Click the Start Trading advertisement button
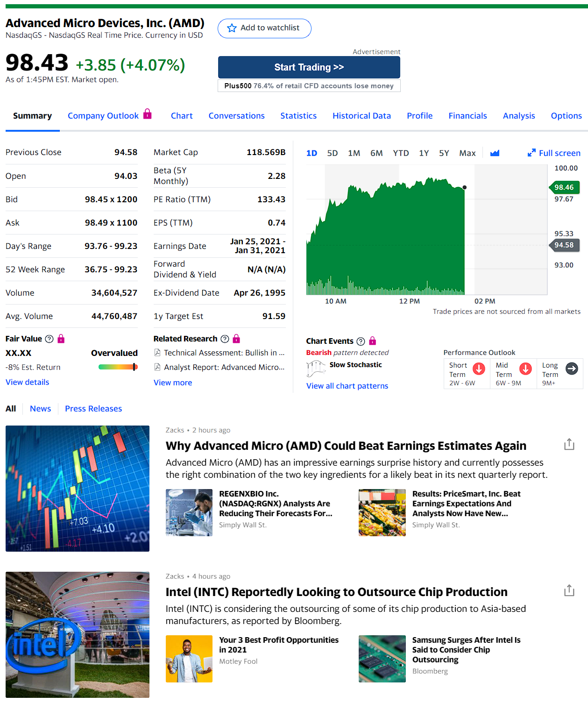Image resolution: width=588 pixels, height=710 pixels. coord(309,67)
